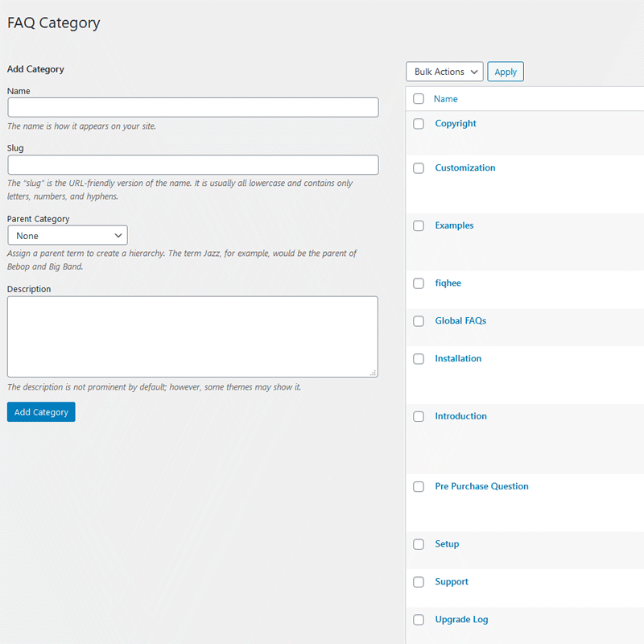The image size is (644, 644).
Task: Open the Bulk Actions dropdown
Action: click(x=444, y=71)
